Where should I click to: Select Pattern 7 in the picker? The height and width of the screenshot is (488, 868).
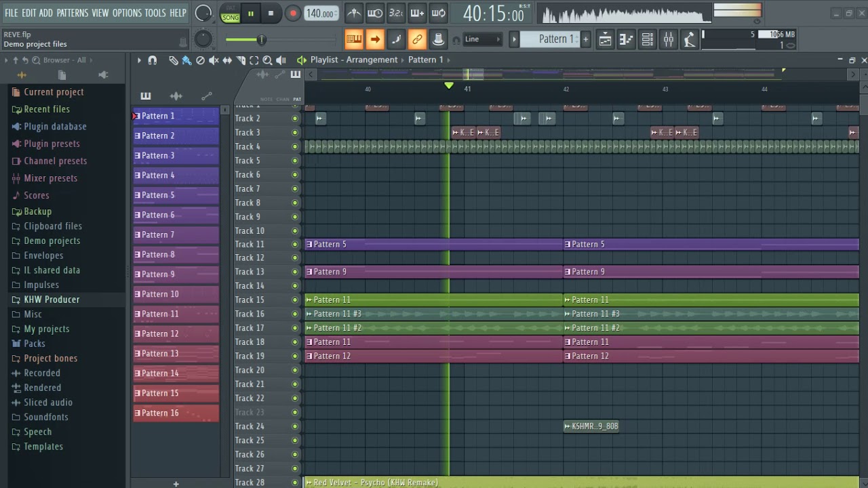176,235
